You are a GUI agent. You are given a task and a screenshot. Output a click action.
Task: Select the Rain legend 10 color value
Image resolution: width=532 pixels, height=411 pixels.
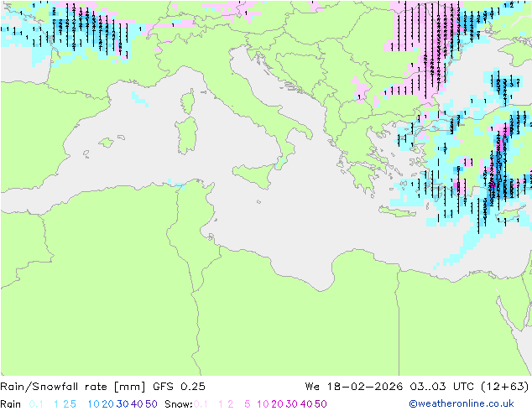click(93, 404)
